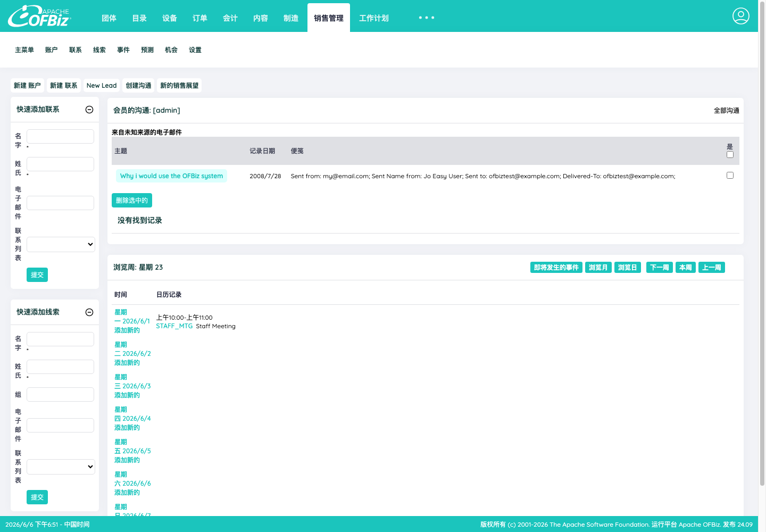Go to 联系 submenu item
Image resolution: width=766 pixels, height=532 pixels.
76,50
